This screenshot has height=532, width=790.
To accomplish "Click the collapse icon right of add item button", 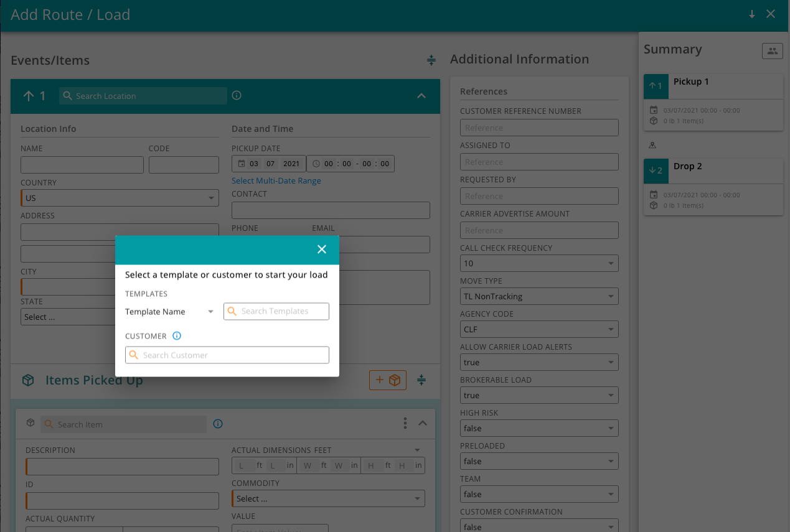I will [421, 380].
